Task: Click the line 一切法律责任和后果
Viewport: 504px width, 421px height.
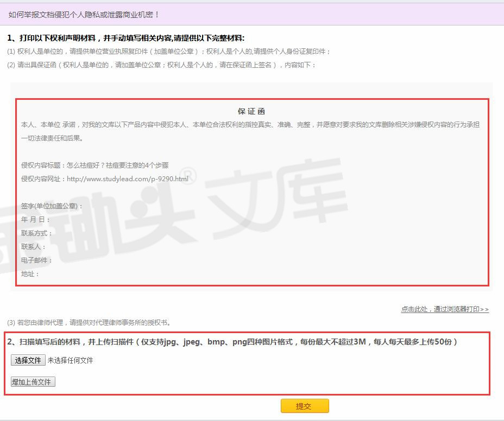Action: click(52, 138)
